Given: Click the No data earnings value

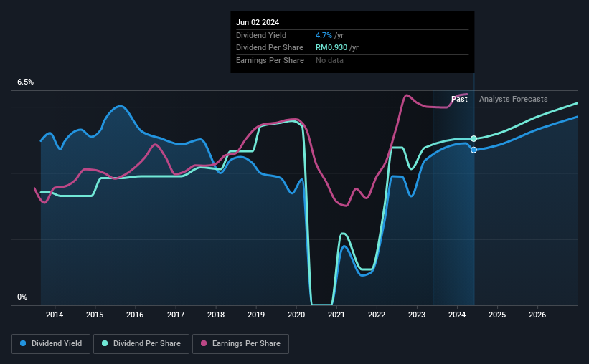Looking at the screenshot, I should (x=329, y=60).
